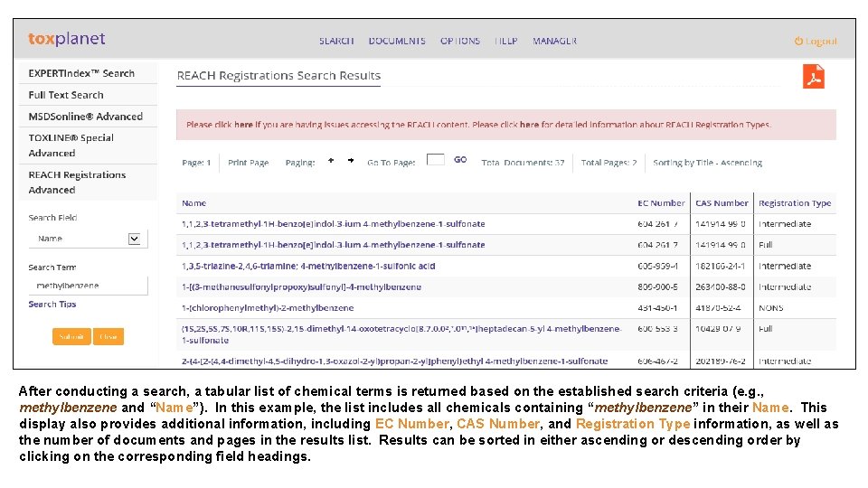Open the Search Field dropdown arrow

(134, 239)
